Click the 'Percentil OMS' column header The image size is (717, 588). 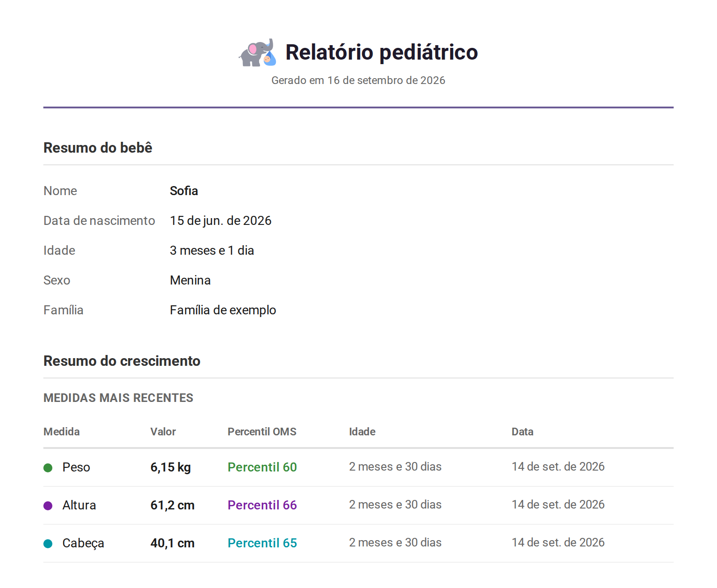point(262,432)
